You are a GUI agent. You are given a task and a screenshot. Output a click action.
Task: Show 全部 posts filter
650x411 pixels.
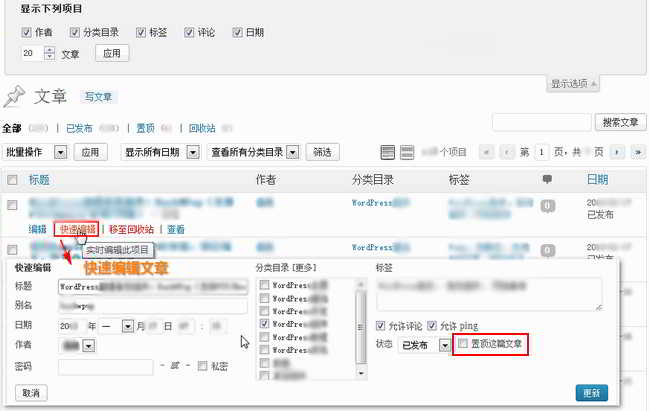[x=12, y=128]
